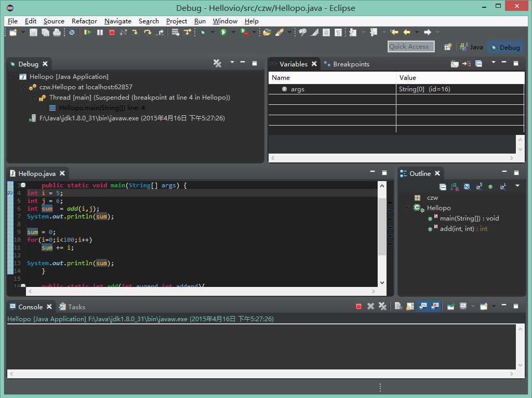
Task: Click the back navigation arrow icon
Action: click(406, 32)
